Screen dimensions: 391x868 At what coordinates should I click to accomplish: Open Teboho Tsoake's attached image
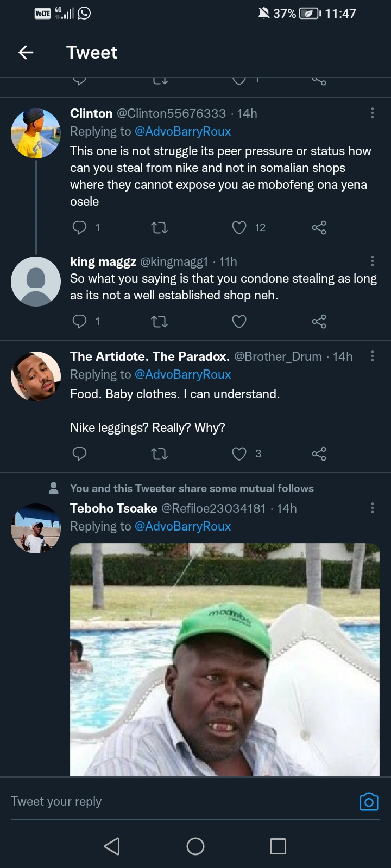[225, 659]
